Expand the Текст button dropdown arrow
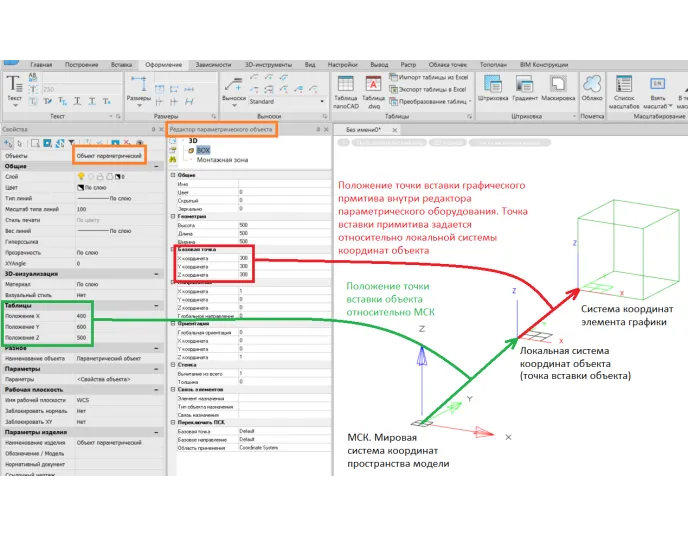Screen dimensions: 688x537 click(15, 106)
